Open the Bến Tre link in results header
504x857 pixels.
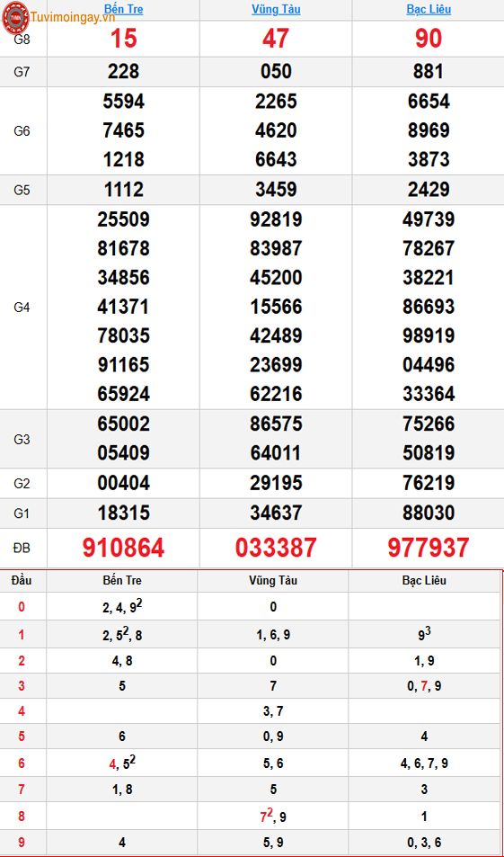pyautogui.click(x=123, y=9)
